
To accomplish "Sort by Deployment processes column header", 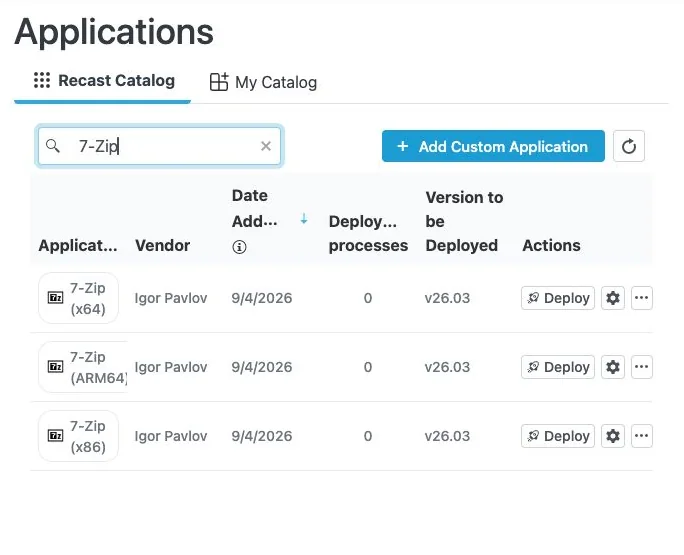I will [368, 233].
